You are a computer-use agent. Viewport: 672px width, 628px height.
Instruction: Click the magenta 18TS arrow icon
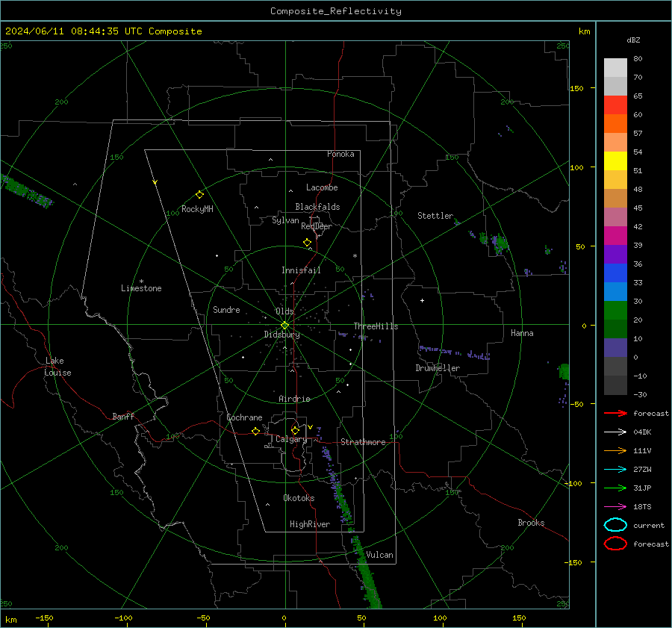pos(615,507)
